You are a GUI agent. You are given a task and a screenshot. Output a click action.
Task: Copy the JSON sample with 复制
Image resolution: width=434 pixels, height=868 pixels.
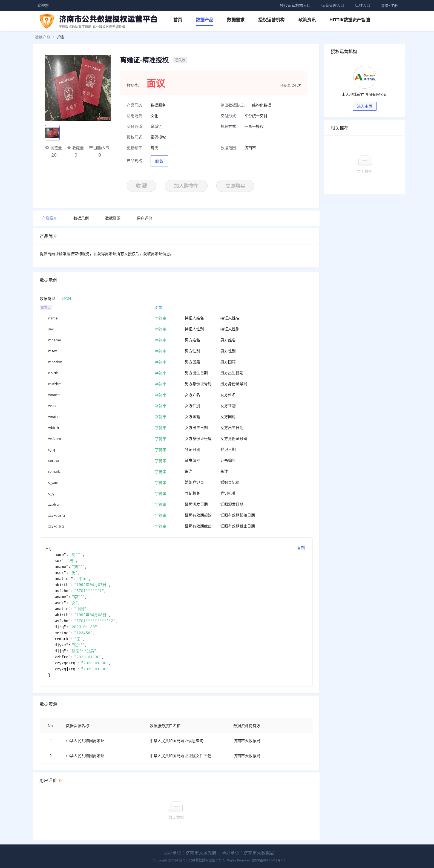(x=301, y=548)
